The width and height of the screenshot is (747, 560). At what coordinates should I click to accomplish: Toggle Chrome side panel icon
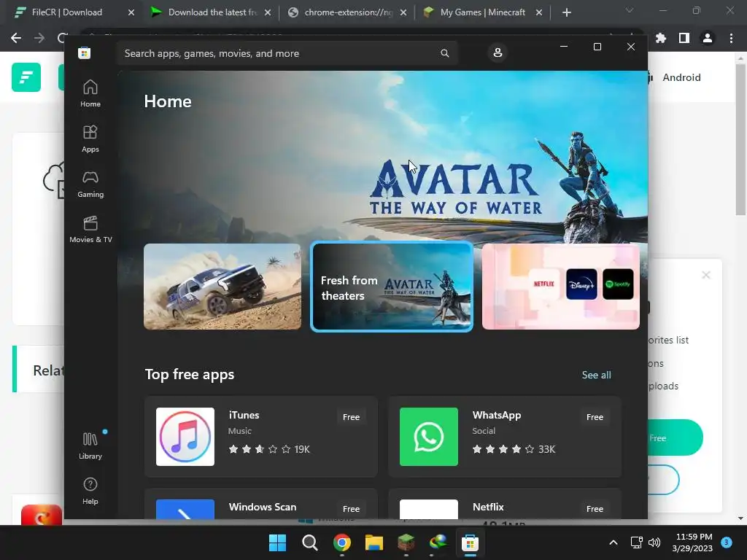pos(684,38)
